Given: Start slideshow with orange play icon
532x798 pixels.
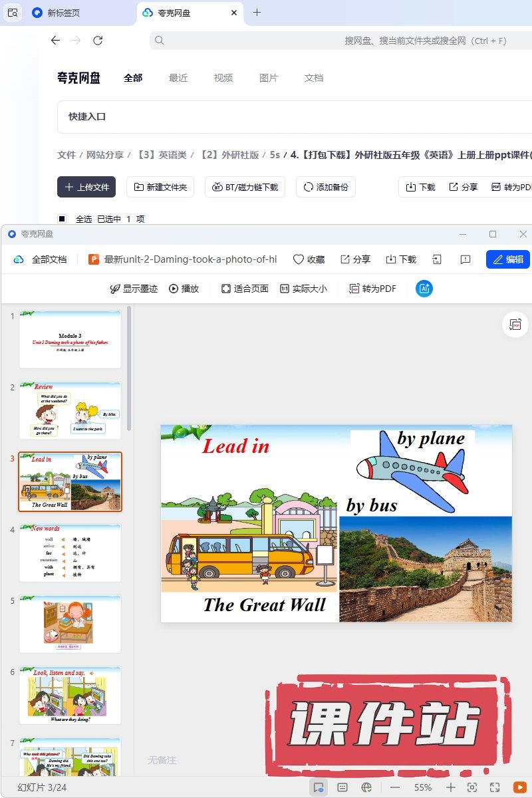Looking at the screenshot, I should (519, 787).
